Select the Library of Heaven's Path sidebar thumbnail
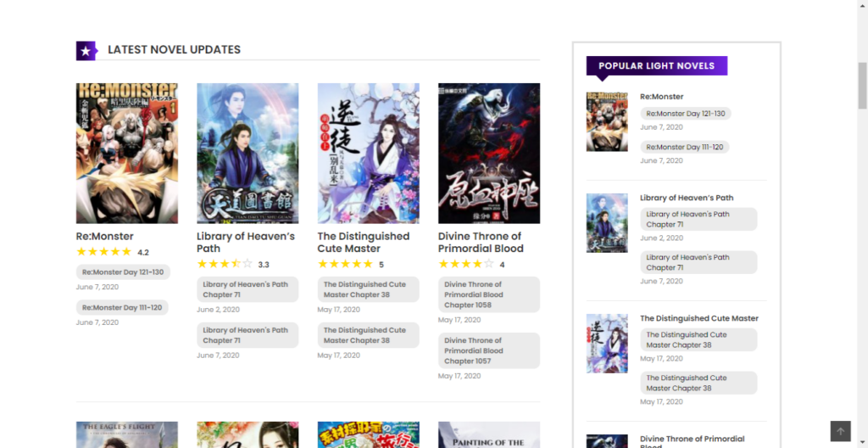Image resolution: width=868 pixels, height=448 pixels. pos(607,223)
